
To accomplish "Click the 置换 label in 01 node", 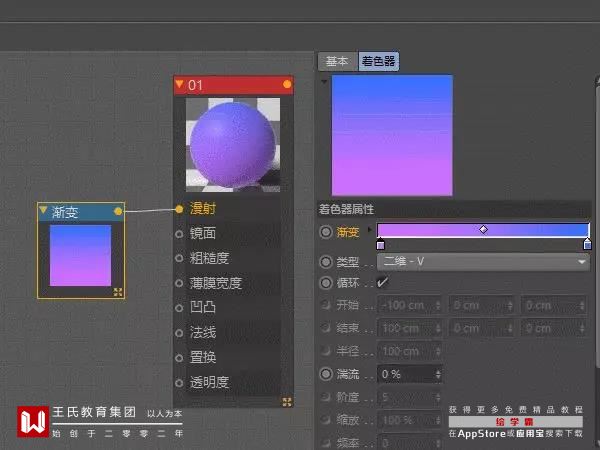I will point(203,357).
